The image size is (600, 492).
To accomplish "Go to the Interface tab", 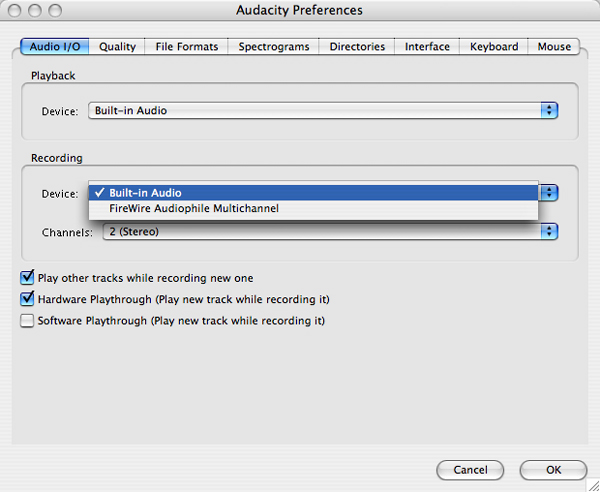I will [427, 47].
